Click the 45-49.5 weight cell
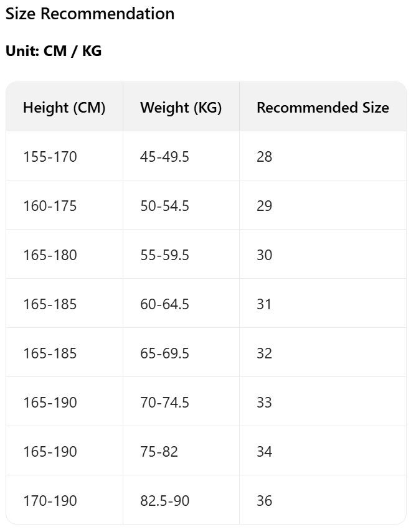 tap(164, 157)
